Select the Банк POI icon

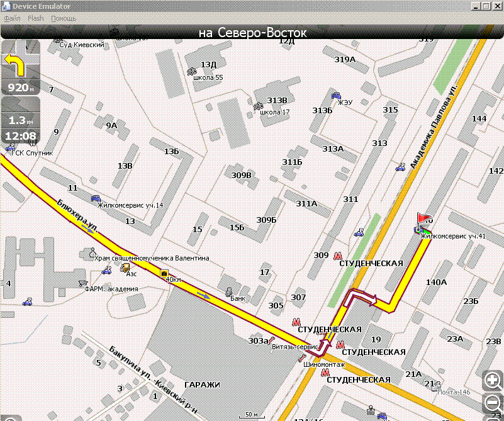[228, 292]
